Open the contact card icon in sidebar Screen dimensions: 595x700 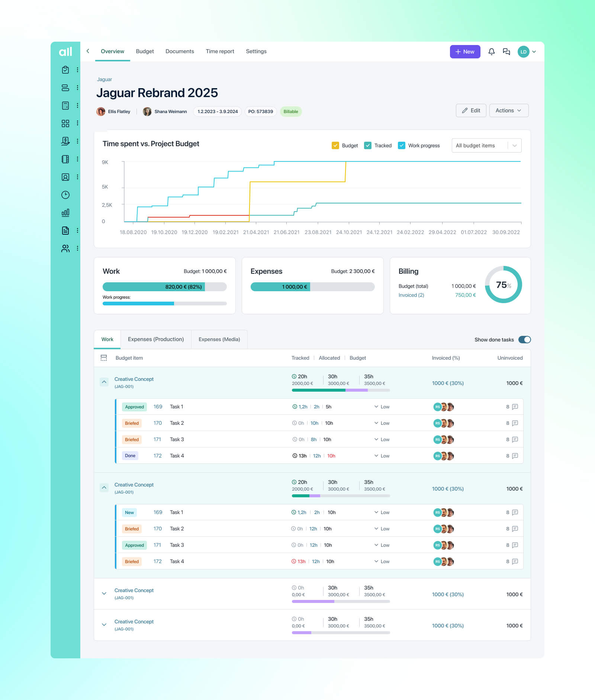[x=65, y=177]
